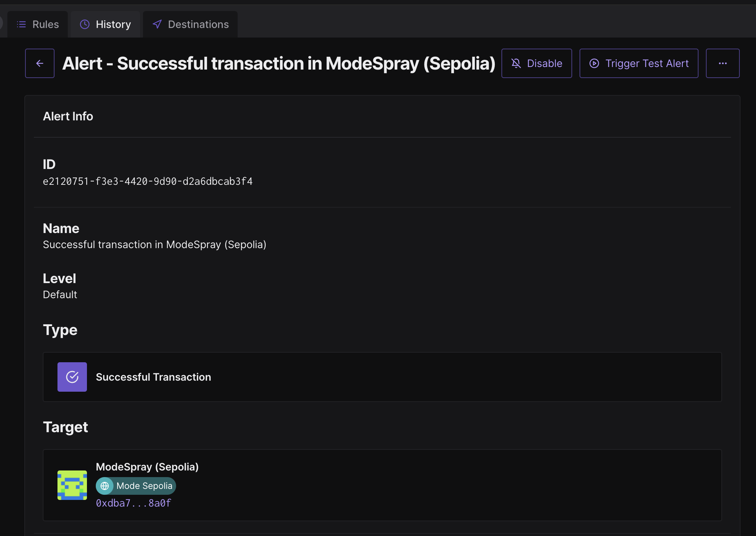Disable this alert
The width and height of the screenshot is (756, 536).
tap(536, 63)
